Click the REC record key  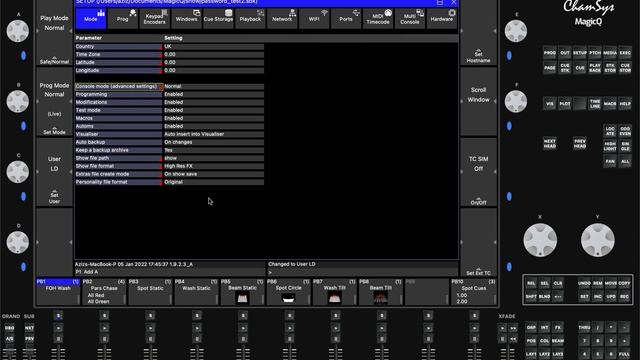pyautogui.click(x=624, y=297)
